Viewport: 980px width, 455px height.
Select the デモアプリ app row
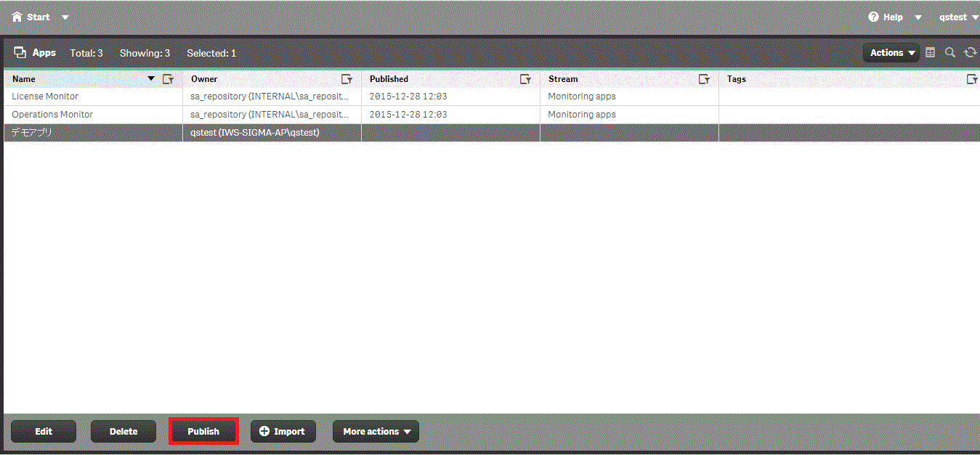492,133
